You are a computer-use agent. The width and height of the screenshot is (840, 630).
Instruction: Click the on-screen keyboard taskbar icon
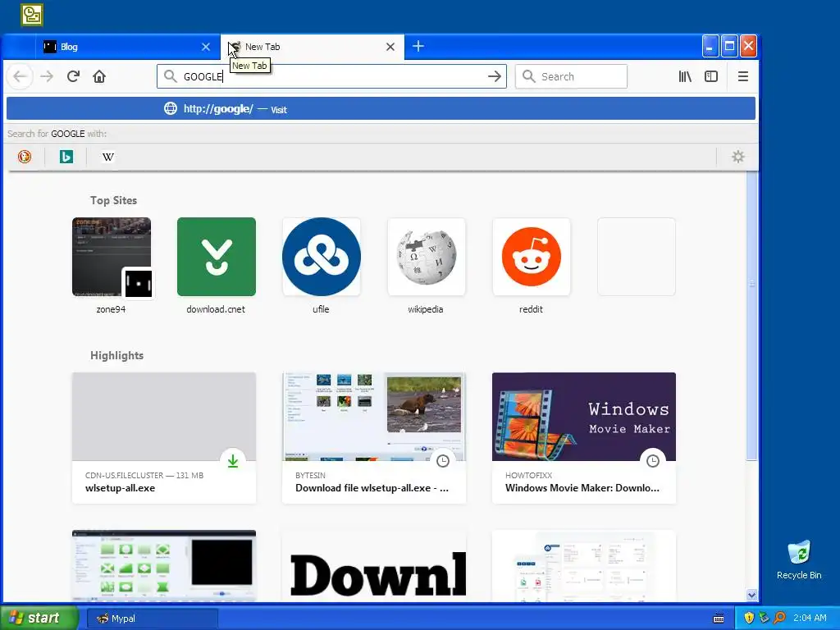point(719,619)
